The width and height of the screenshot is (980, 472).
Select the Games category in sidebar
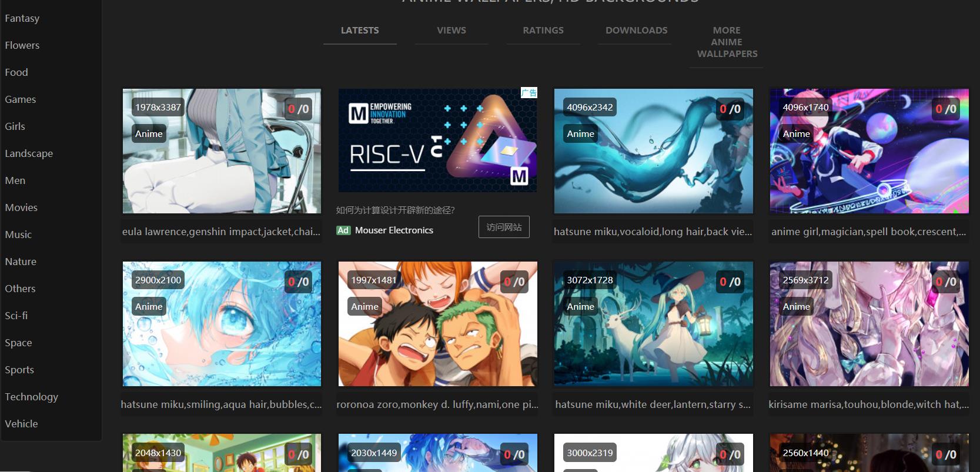point(21,99)
